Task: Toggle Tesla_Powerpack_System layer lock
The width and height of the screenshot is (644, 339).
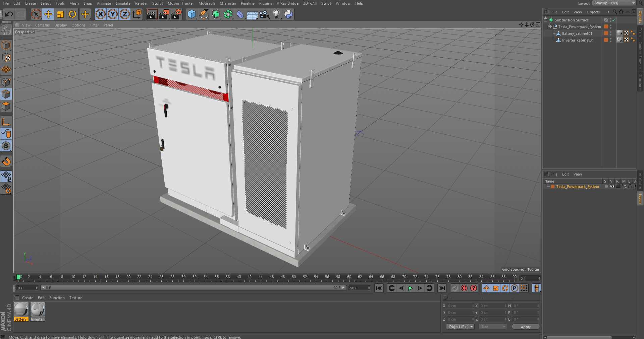Action: 630,186
